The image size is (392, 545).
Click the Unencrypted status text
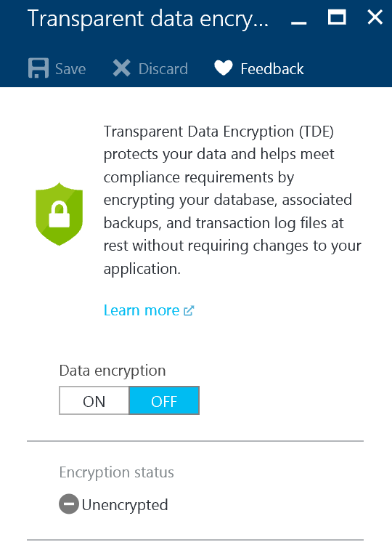point(125,505)
